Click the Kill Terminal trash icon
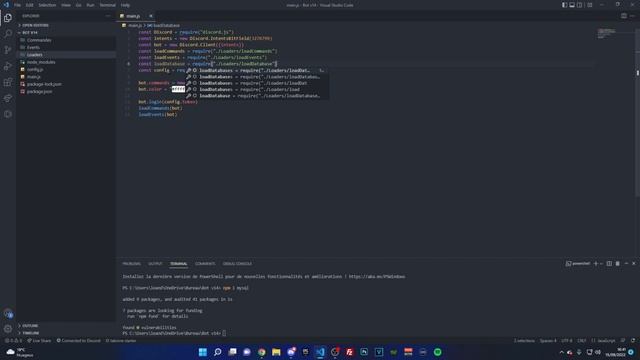This screenshot has width=640, height=360. click(x=618, y=264)
